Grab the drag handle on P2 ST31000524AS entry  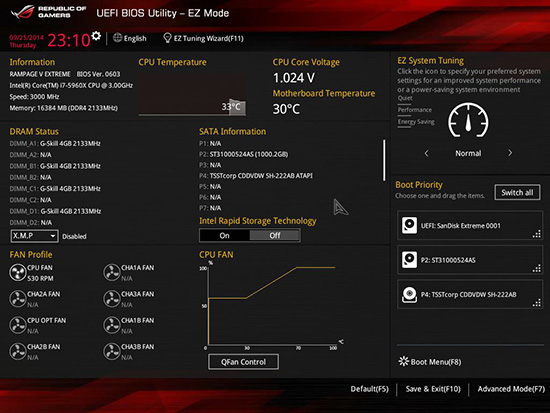(x=537, y=269)
